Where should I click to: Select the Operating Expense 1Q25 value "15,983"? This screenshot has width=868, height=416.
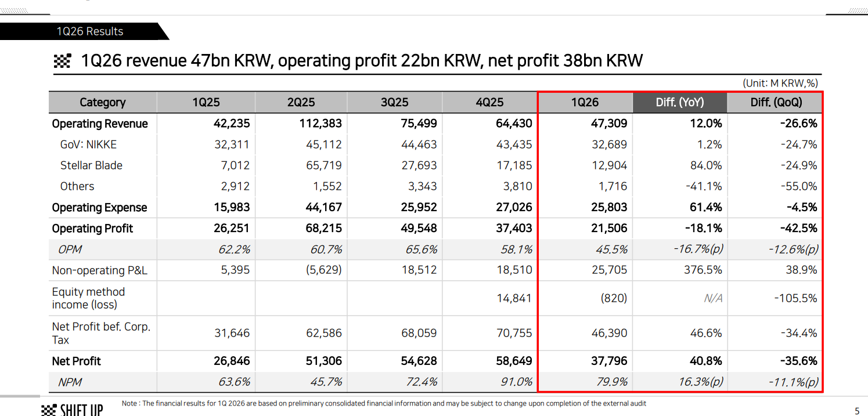click(232, 207)
